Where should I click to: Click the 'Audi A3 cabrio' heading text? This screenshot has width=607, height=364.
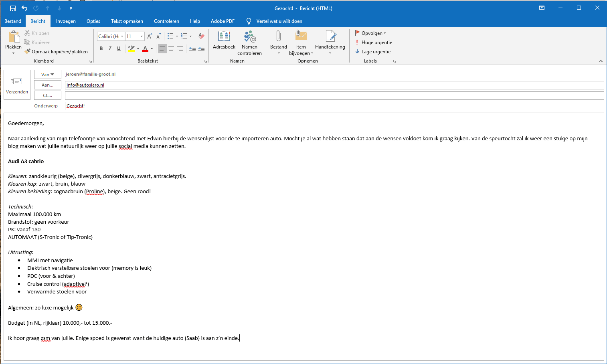[x=26, y=161]
